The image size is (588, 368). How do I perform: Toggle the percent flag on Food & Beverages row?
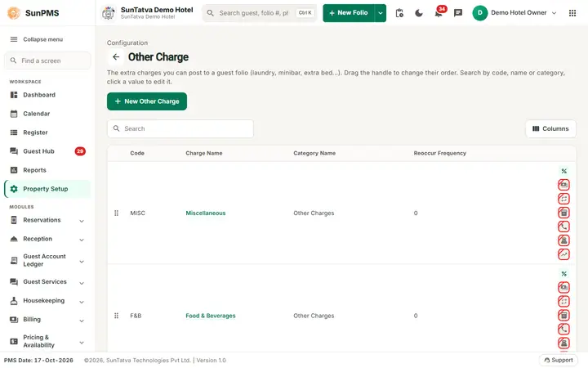click(563, 274)
